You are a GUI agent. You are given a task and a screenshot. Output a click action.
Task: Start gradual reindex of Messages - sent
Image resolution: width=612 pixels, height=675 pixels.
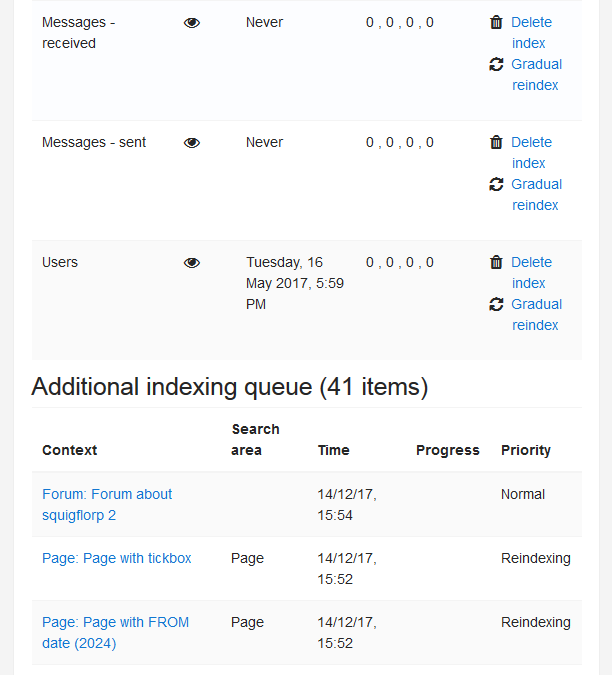point(537,195)
